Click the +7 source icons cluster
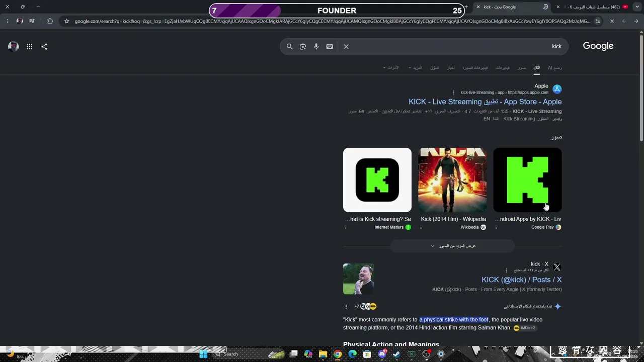Screen dimensions: 644x362 366,306
